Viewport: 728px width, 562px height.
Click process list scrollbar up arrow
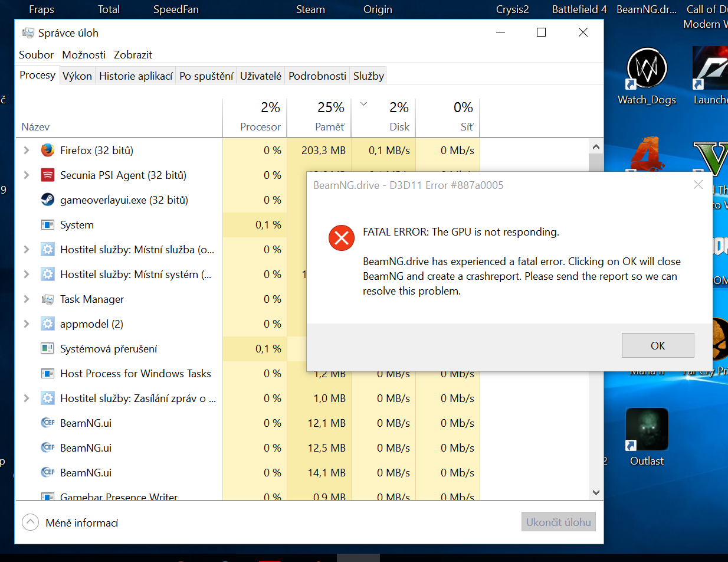(596, 147)
